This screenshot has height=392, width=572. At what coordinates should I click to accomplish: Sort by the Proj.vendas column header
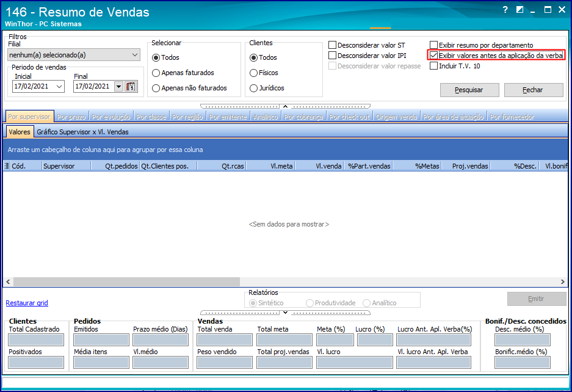466,166
